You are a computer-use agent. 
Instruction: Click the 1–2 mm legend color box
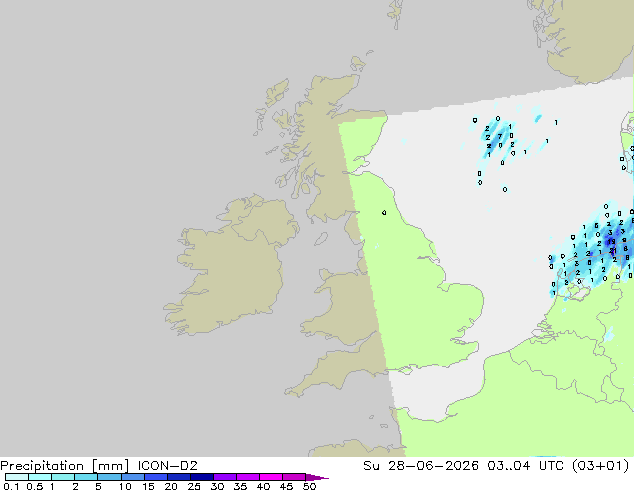pos(63,477)
